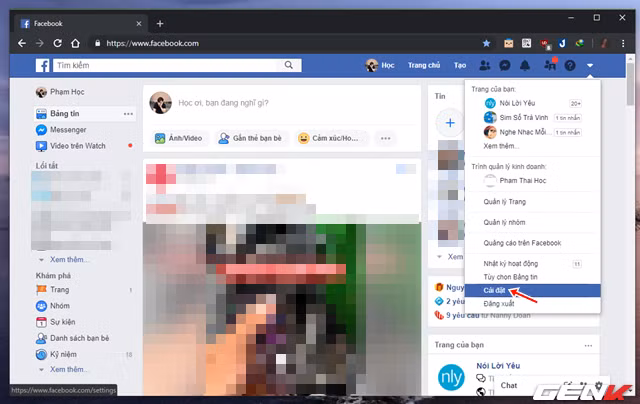
Task: Open the Chat bar
Action: (x=509, y=385)
